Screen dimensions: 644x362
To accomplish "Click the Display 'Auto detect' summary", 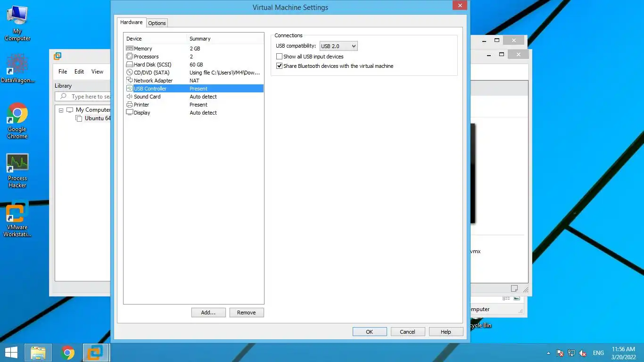I will (203, 113).
